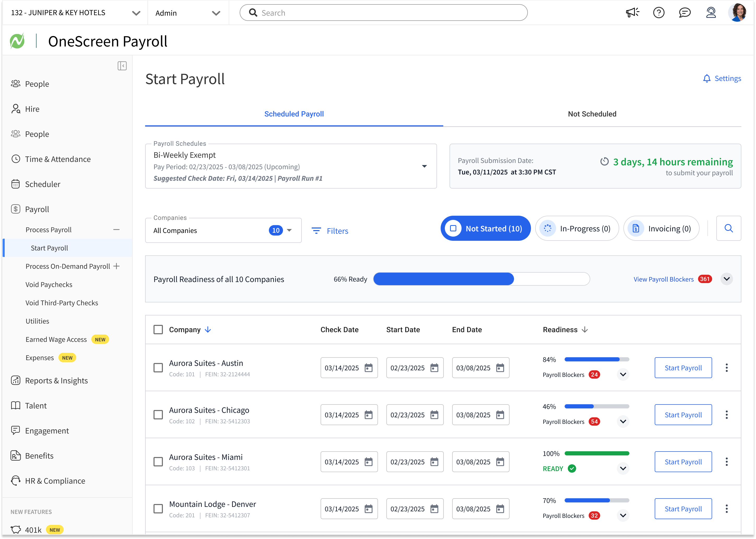Open more options for Mountain Lodge - Denver
Screen dimensions: 756x539
coord(727,509)
